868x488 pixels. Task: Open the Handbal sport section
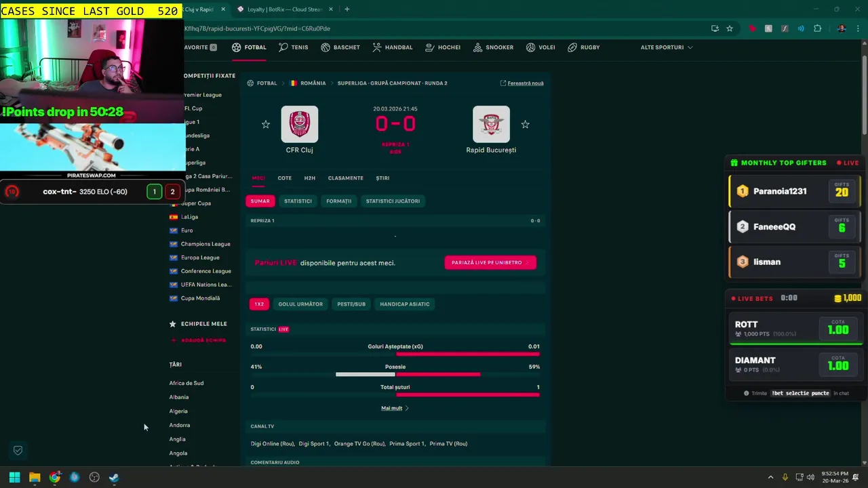click(x=392, y=47)
